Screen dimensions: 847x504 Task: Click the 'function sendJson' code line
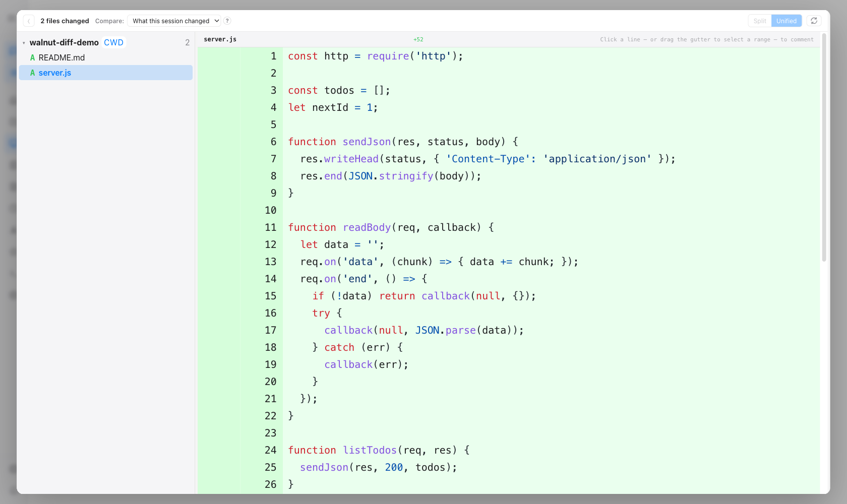(403, 142)
